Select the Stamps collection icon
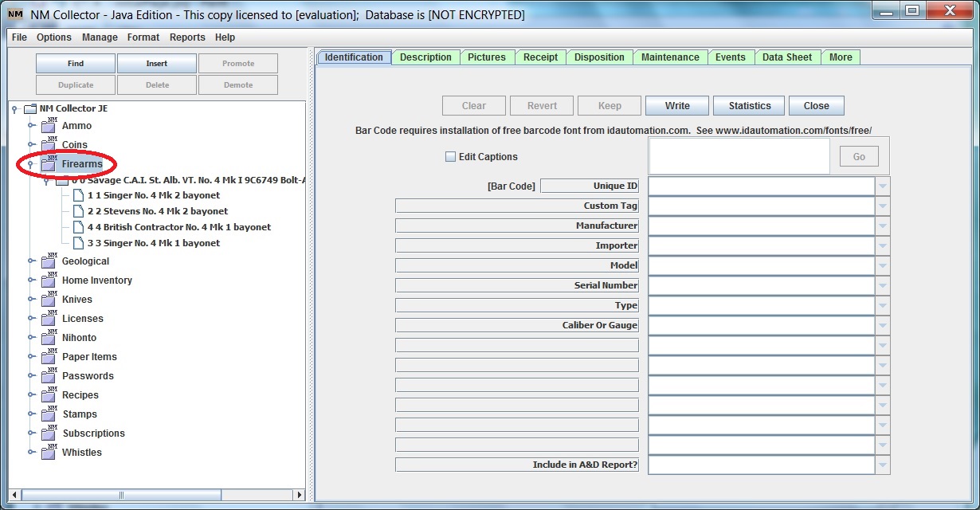Screen dimensions: 980x510 [48, 414]
